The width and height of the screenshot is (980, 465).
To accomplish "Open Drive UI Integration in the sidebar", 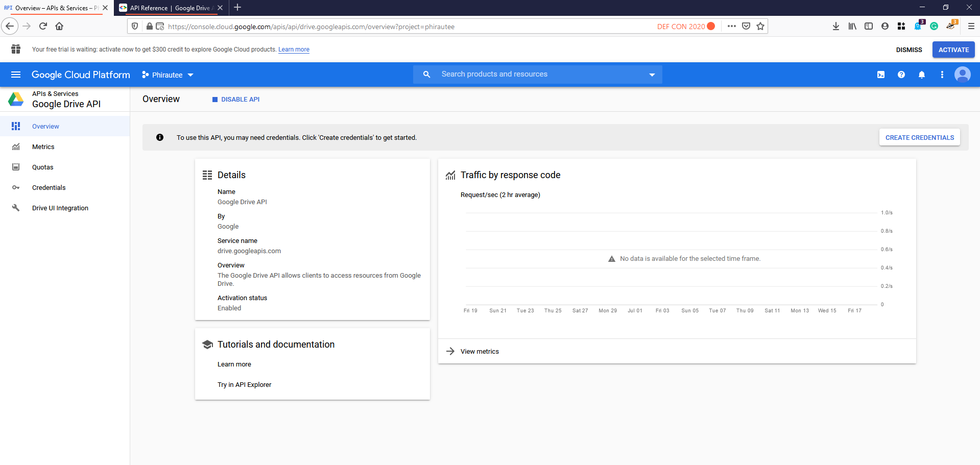I will 65,208.
